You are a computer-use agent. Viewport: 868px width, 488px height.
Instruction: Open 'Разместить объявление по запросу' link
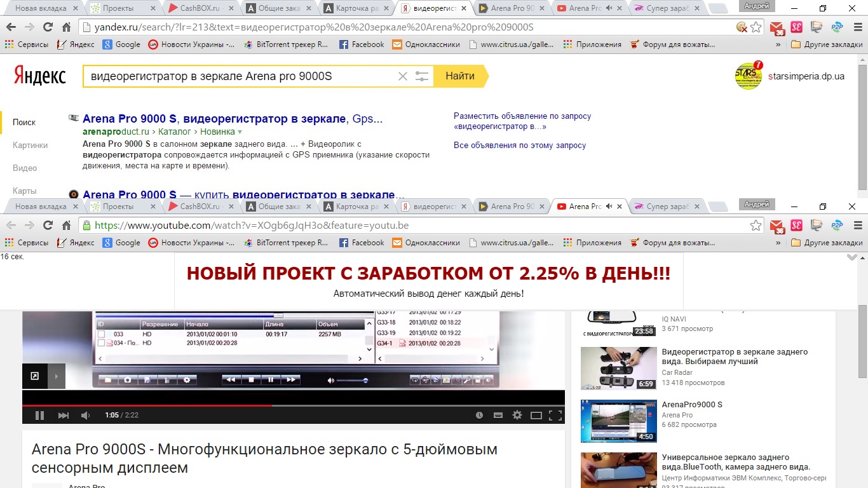[522, 121]
